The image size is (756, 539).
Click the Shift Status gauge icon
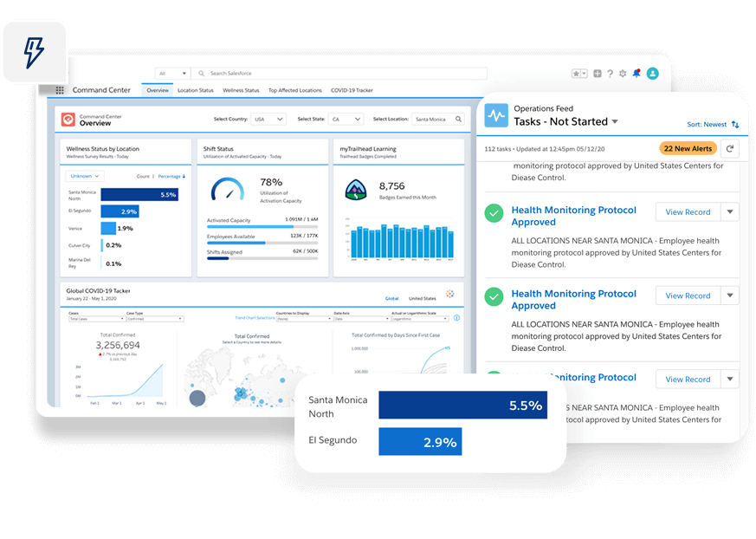click(x=228, y=189)
